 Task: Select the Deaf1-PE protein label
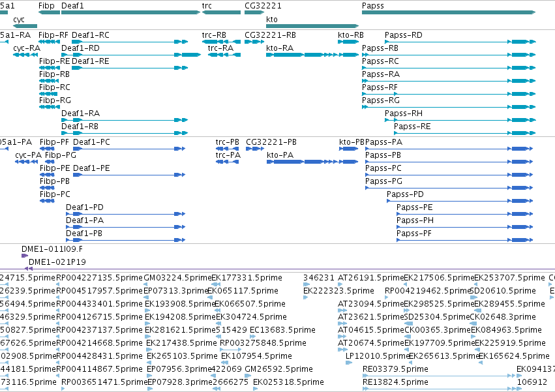pos(91,168)
